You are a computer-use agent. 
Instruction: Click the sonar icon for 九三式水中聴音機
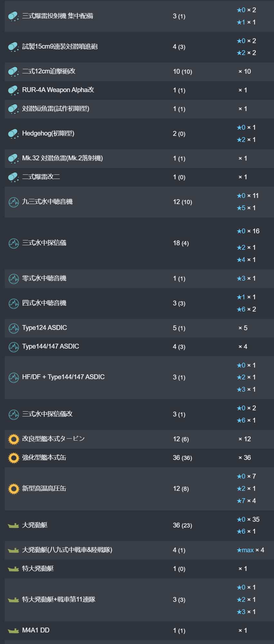14,202
